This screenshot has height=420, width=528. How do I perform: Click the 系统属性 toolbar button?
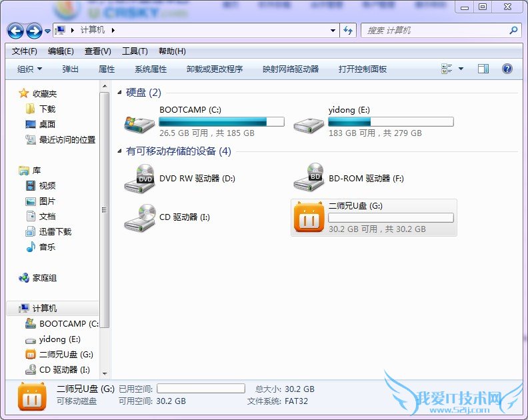[x=151, y=69]
